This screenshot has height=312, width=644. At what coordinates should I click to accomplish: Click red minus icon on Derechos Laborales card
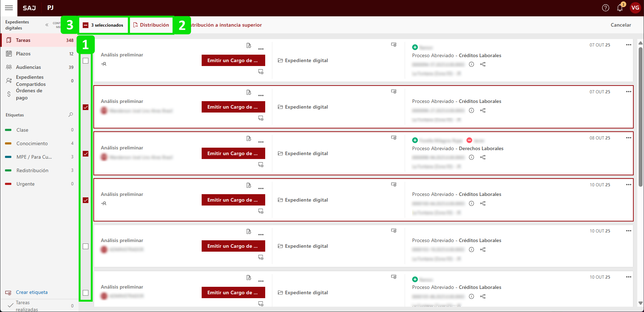click(469, 140)
